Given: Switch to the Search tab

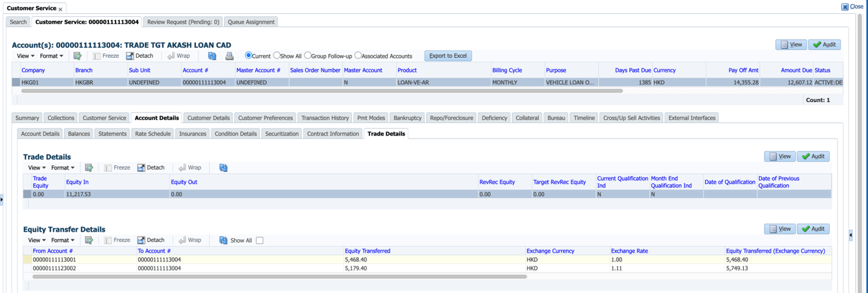Looking at the screenshot, I should click(x=18, y=22).
